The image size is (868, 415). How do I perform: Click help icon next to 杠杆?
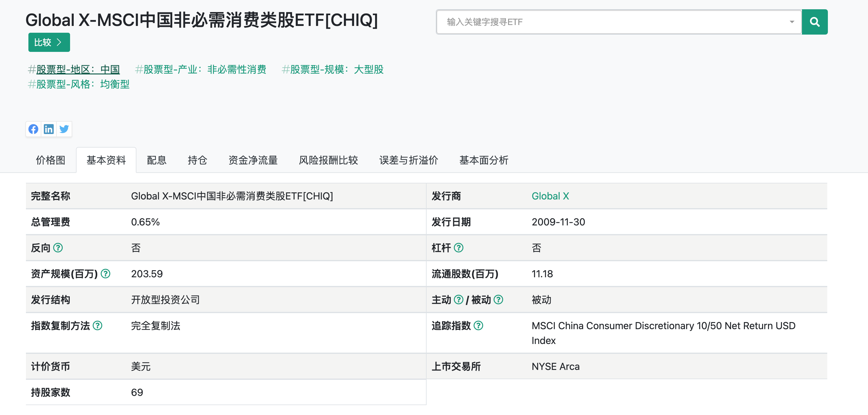[458, 248]
